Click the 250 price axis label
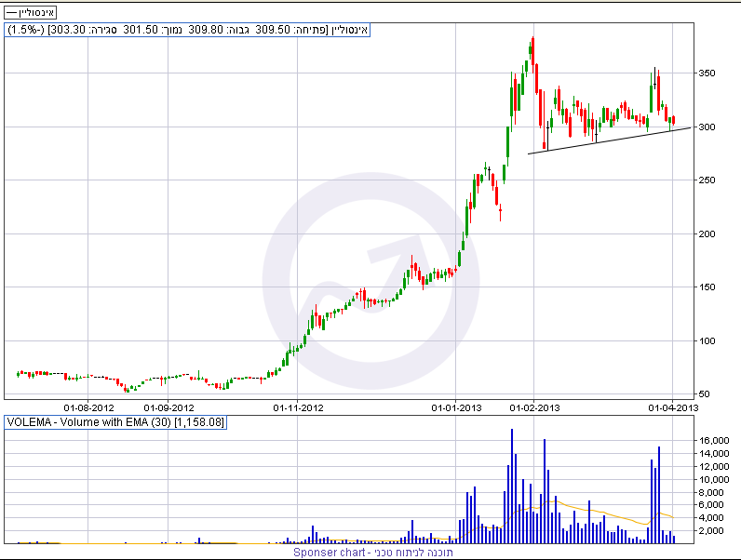This screenshot has width=741, height=560. click(x=707, y=180)
